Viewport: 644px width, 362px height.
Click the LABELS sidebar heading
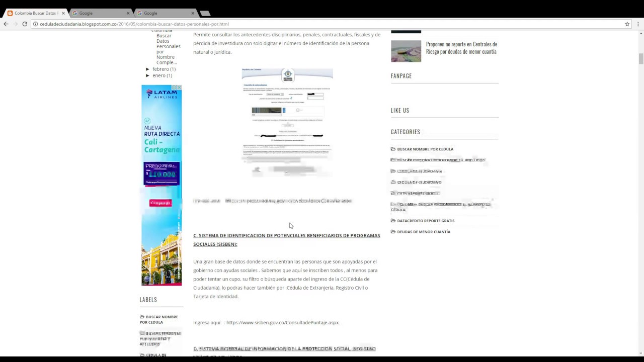click(x=148, y=299)
